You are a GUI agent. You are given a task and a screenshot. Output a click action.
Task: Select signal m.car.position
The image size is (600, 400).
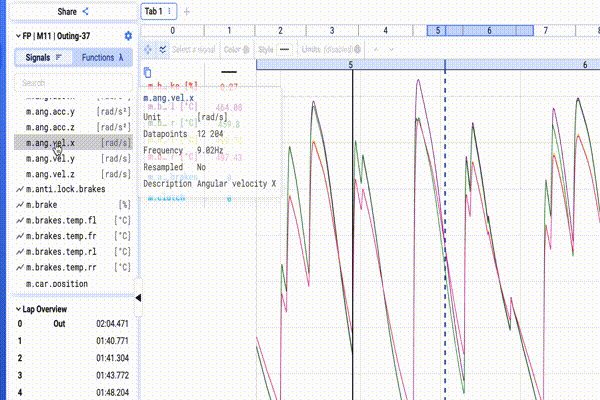point(73,284)
